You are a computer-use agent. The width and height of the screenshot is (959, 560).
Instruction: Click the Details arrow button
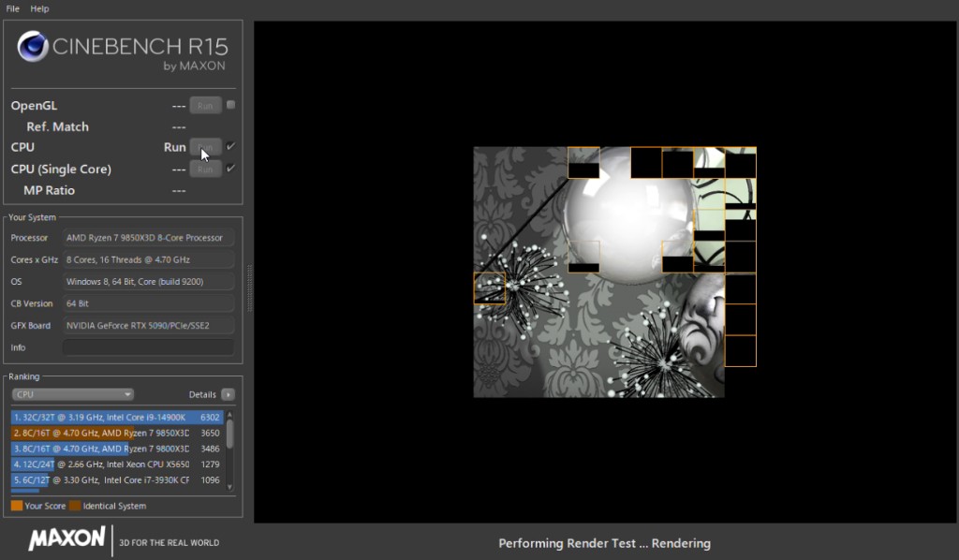click(x=228, y=394)
